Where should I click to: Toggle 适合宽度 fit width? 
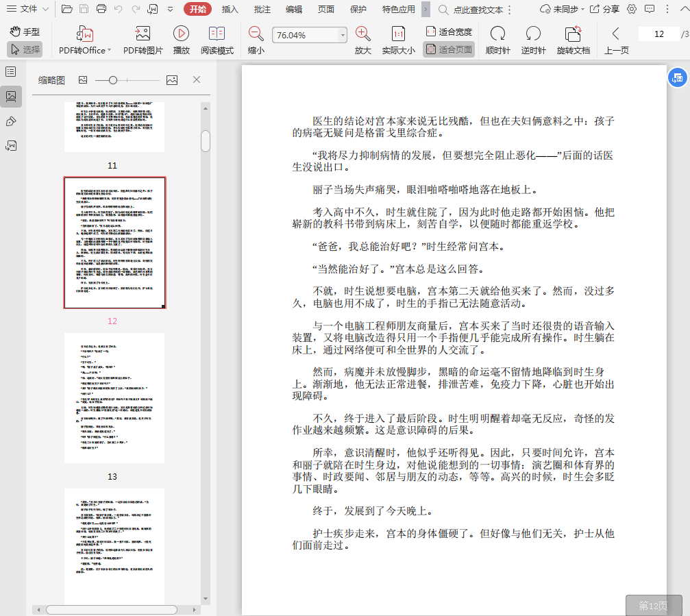(x=449, y=32)
